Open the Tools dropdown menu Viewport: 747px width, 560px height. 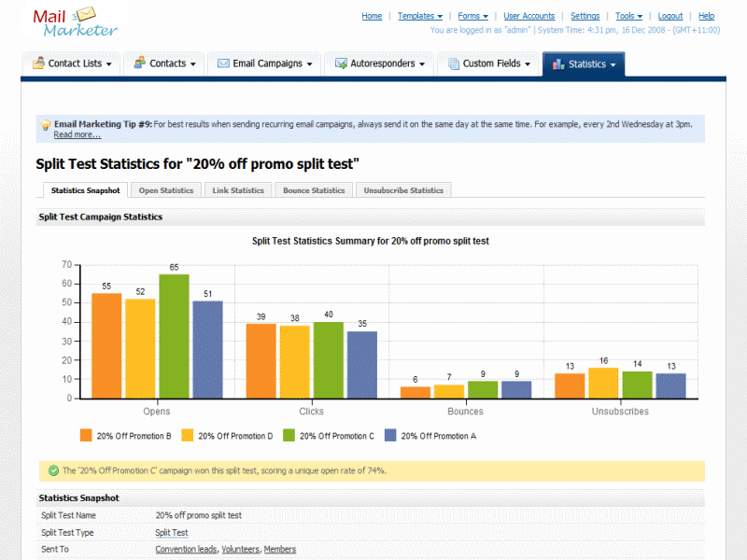(627, 16)
